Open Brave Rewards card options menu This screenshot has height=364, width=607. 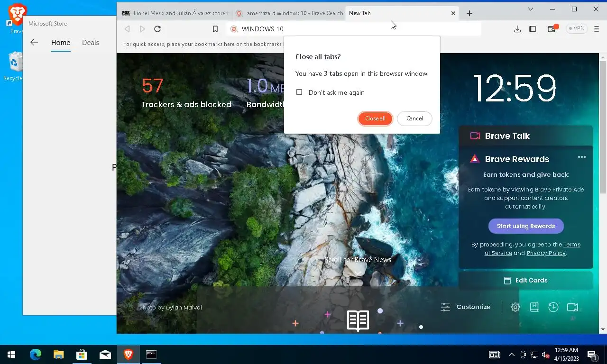(582, 157)
